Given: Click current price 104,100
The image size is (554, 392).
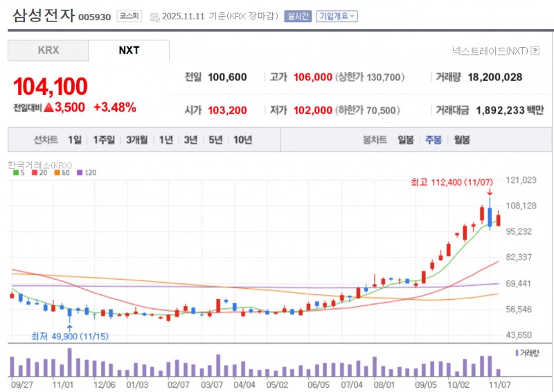Looking at the screenshot, I should (50, 87).
